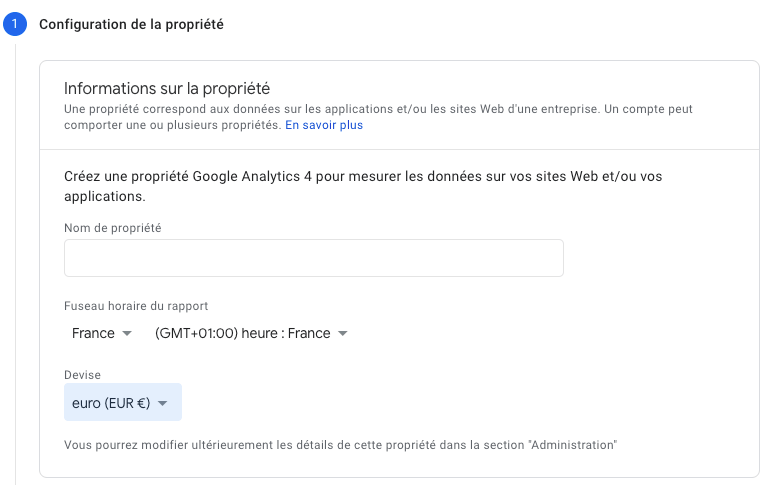Click the 'Informations sur la propriété' heading
This screenshot has height=485, width=768.
pos(167,89)
